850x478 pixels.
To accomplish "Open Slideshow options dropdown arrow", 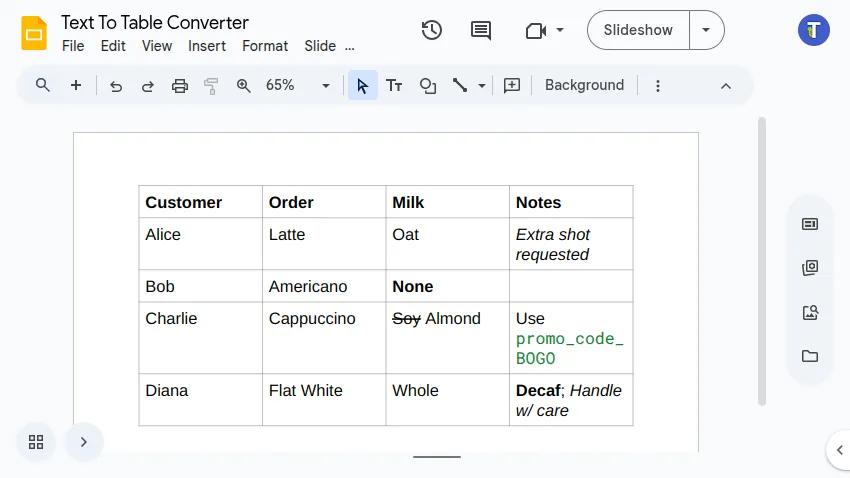I will (707, 30).
